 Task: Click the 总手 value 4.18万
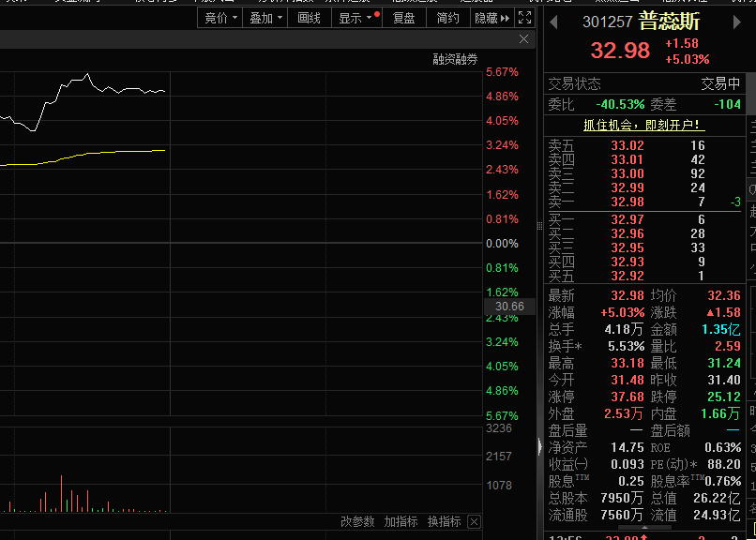click(624, 329)
